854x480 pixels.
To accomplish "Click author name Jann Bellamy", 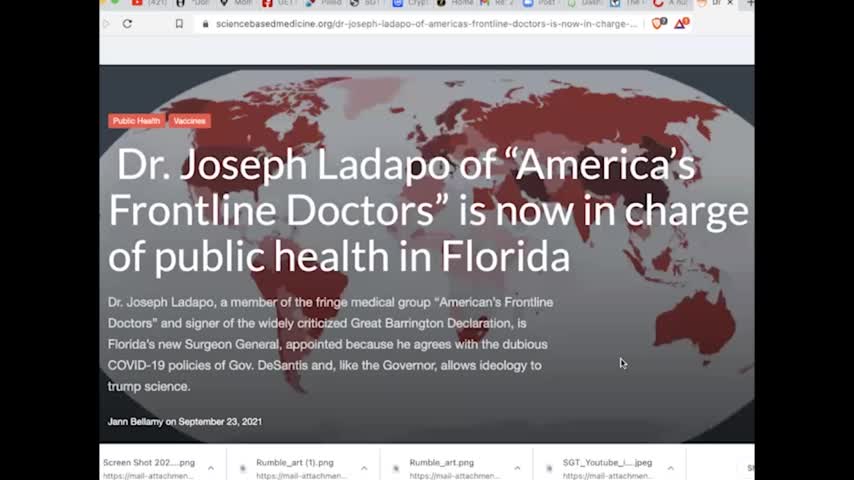I will [135, 422].
